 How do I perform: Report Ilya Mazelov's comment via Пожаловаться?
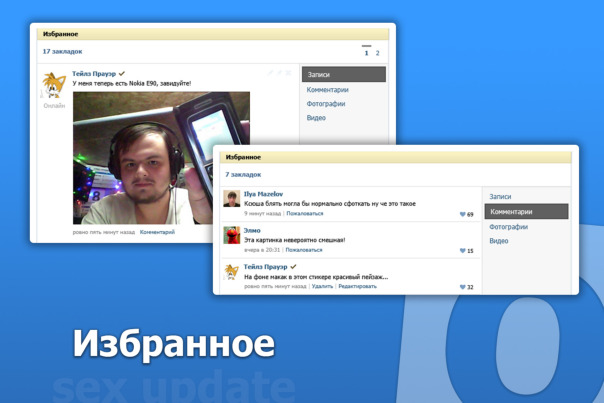(x=305, y=213)
